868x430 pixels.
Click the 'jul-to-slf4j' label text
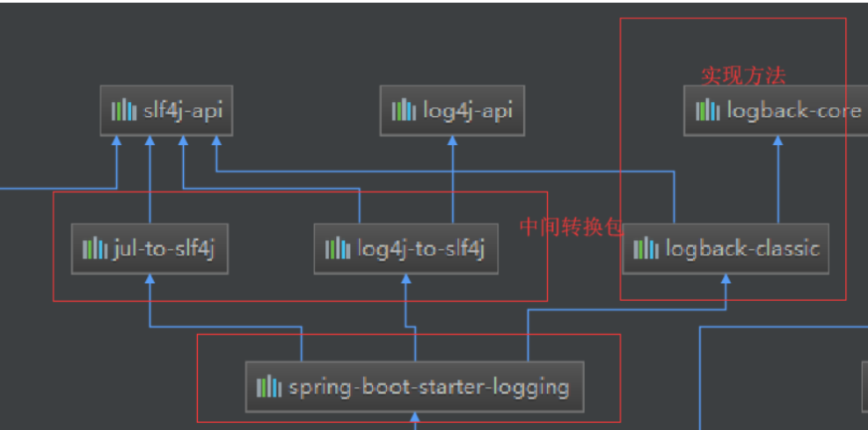[164, 250]
